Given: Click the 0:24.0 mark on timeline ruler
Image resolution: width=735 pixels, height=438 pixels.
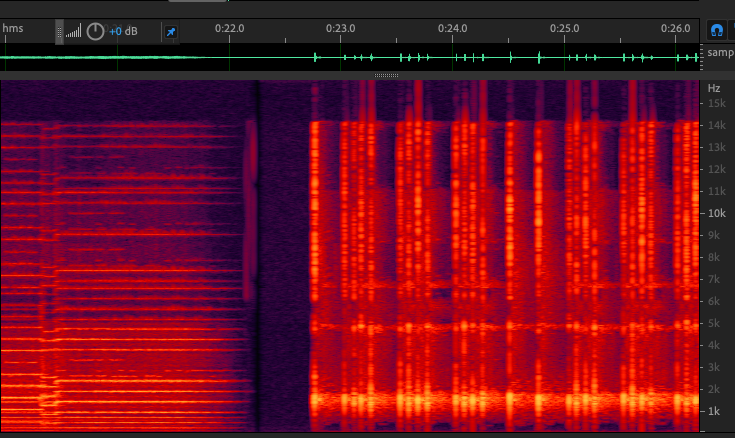Looking at the screenshot, I should pos(452,28).
